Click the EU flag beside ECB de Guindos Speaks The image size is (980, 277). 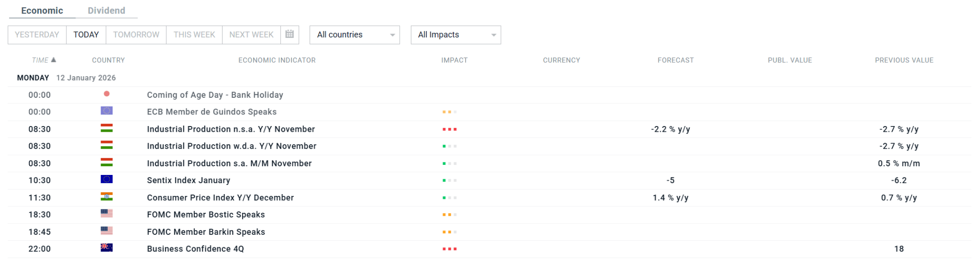[x=107, y=111]
